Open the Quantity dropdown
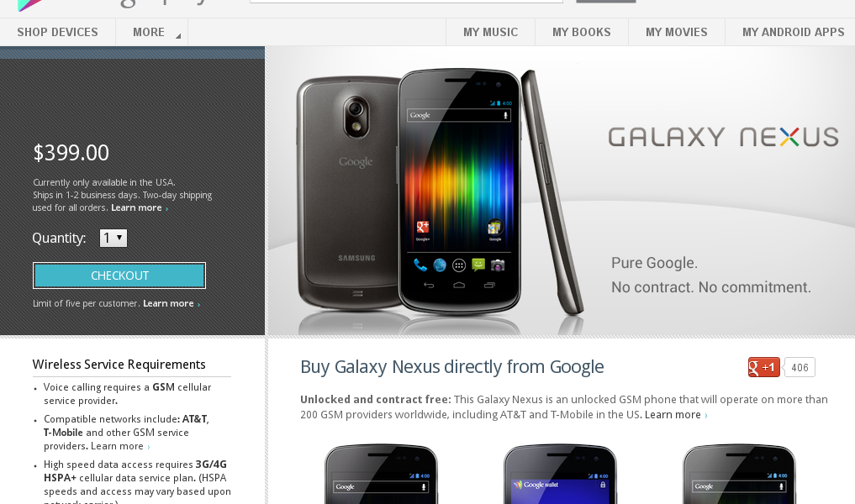 113,238
